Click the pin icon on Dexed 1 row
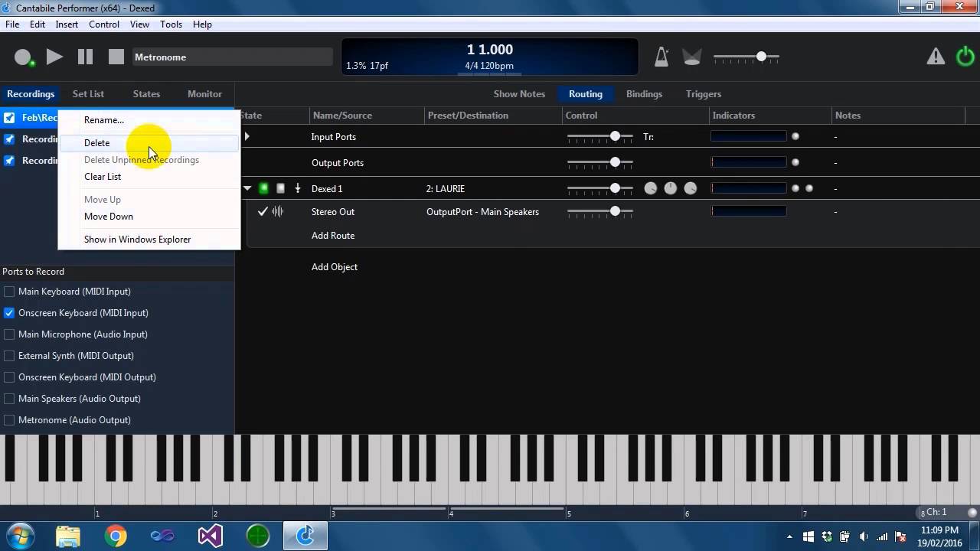The height and width of the screenshot is (551, 980). click(298, 188)
